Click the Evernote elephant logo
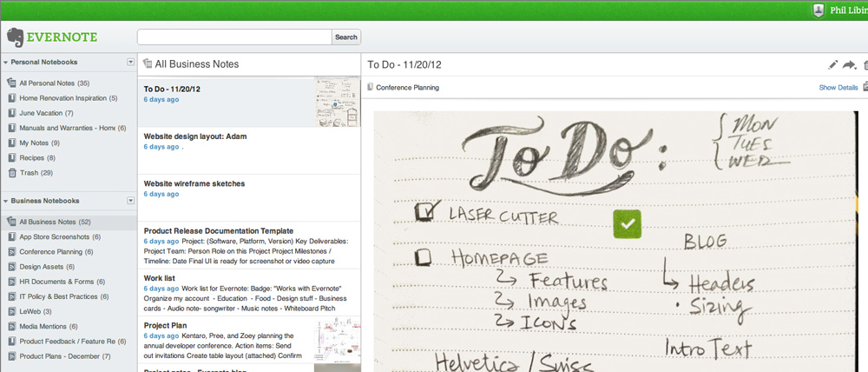This screenshot has height=372, width=868. coord(16,37)
